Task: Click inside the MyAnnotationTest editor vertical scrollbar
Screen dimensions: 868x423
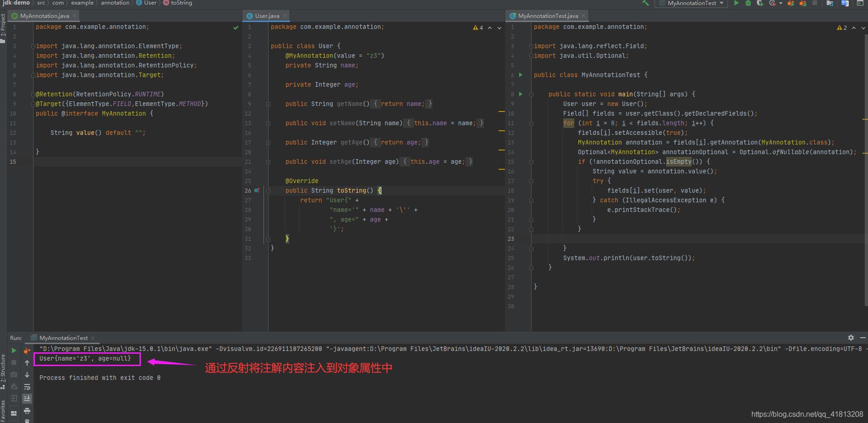Action: (x=866, y=170)
